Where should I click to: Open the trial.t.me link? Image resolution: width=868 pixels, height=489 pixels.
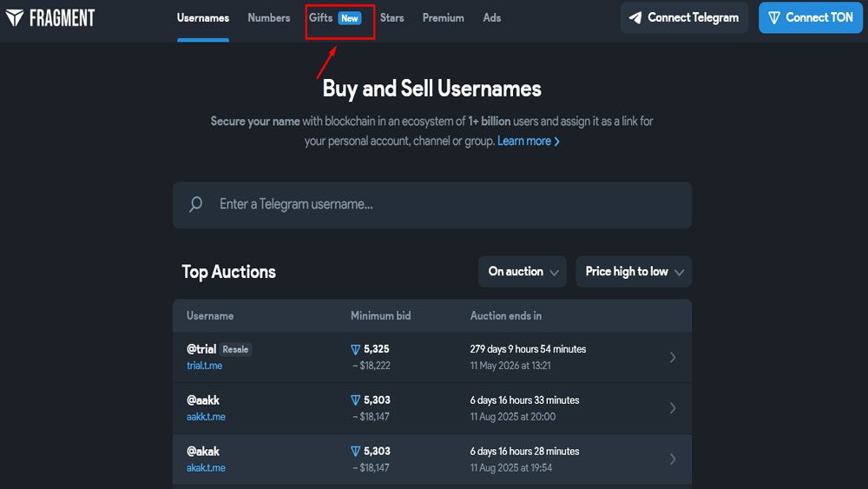(x=206, y=366)
